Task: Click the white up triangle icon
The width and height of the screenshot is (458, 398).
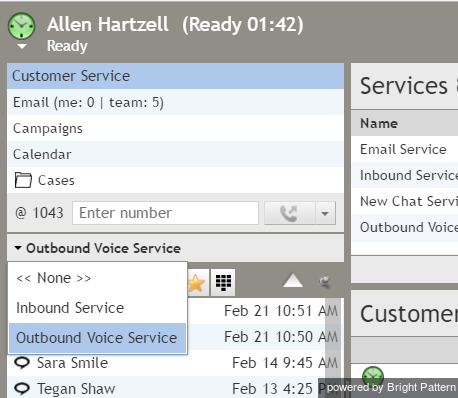Action: (x=293, y=280)
